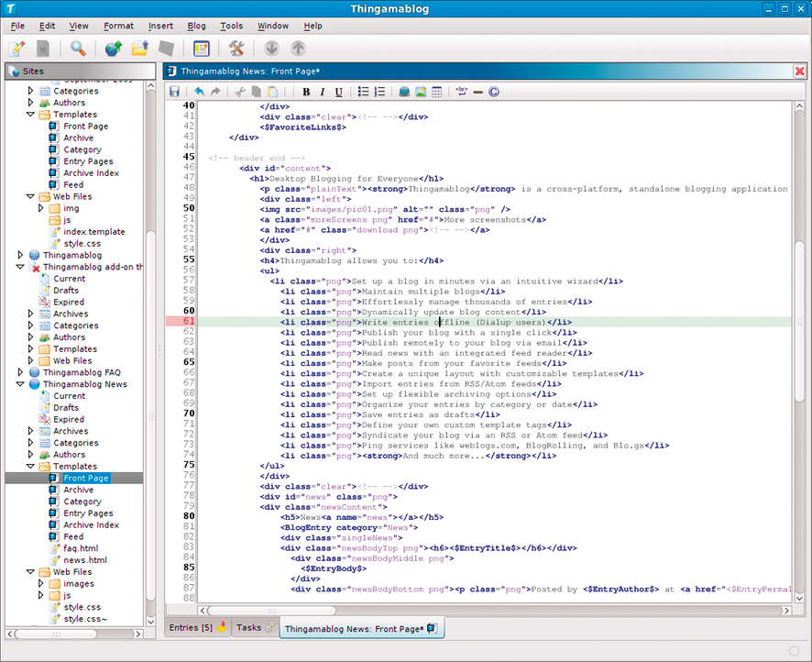Expand the img folder

[41, 208]
